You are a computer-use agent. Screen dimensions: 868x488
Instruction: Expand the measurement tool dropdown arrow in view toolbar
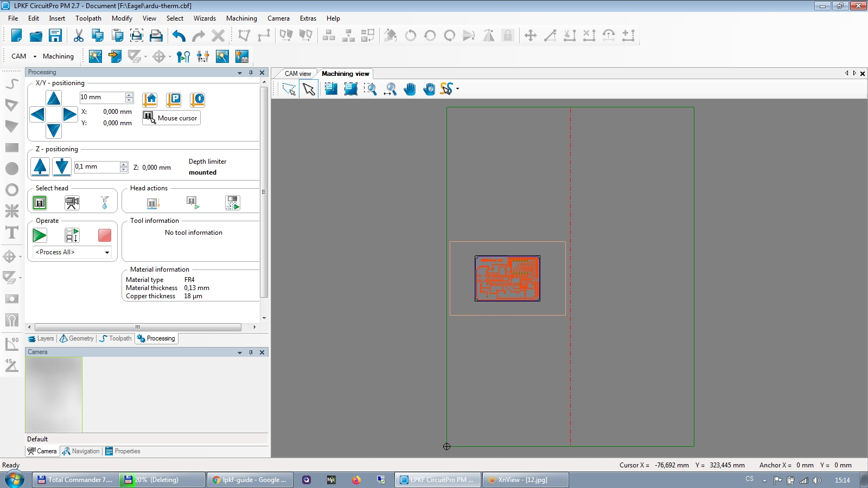point(458,89)
